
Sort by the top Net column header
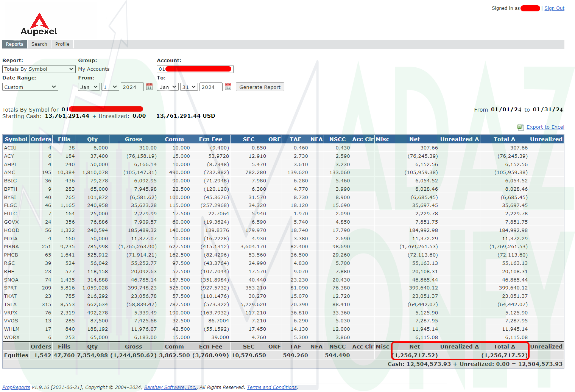[x=414, y=139]
